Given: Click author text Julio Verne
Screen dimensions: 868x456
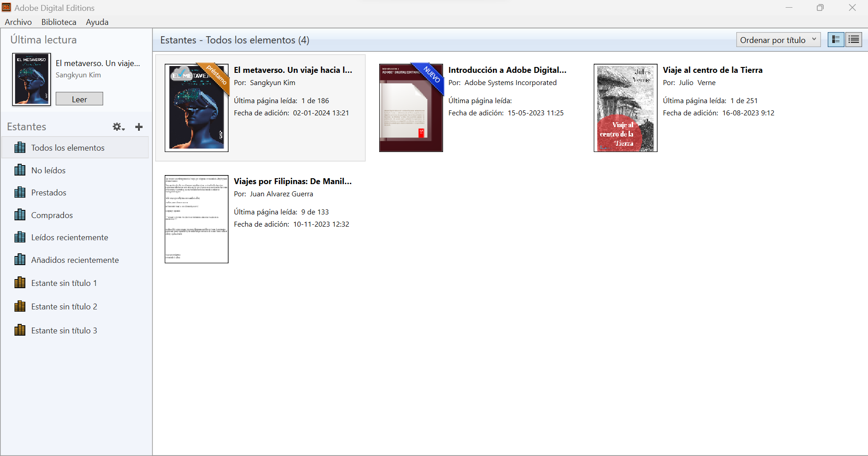Looking at the screenshot, I should click(697, 82).
